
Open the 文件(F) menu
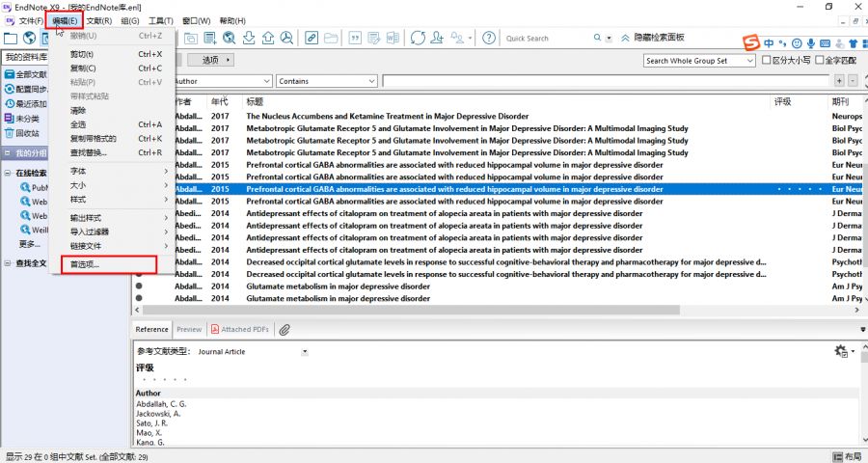click(31, 20)
